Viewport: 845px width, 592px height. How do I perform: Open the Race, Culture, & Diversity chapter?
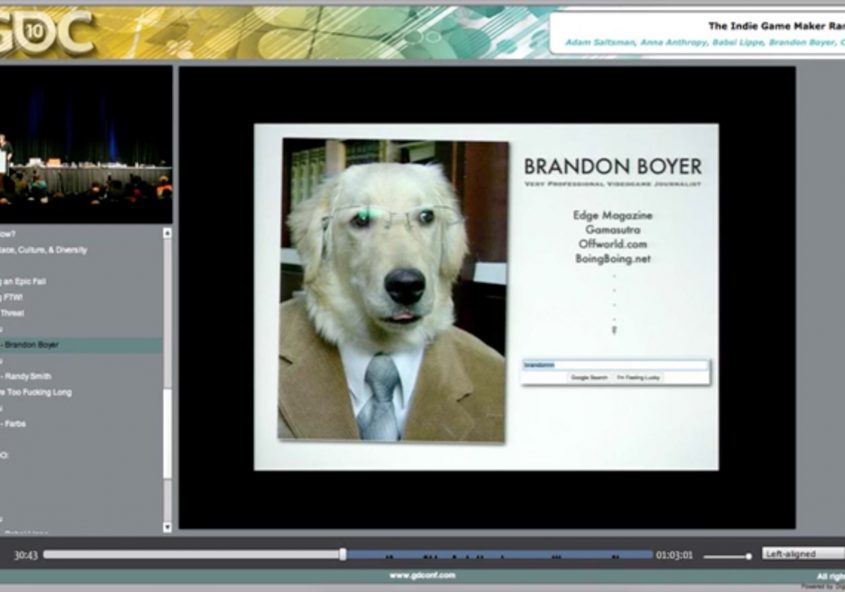coord(45,250)
